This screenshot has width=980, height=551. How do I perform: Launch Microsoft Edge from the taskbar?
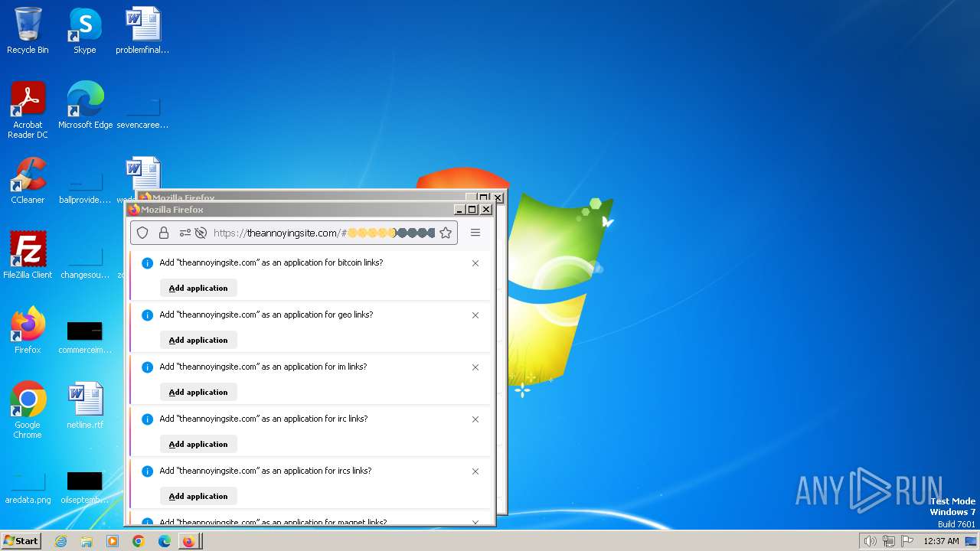tap(165, 541)
